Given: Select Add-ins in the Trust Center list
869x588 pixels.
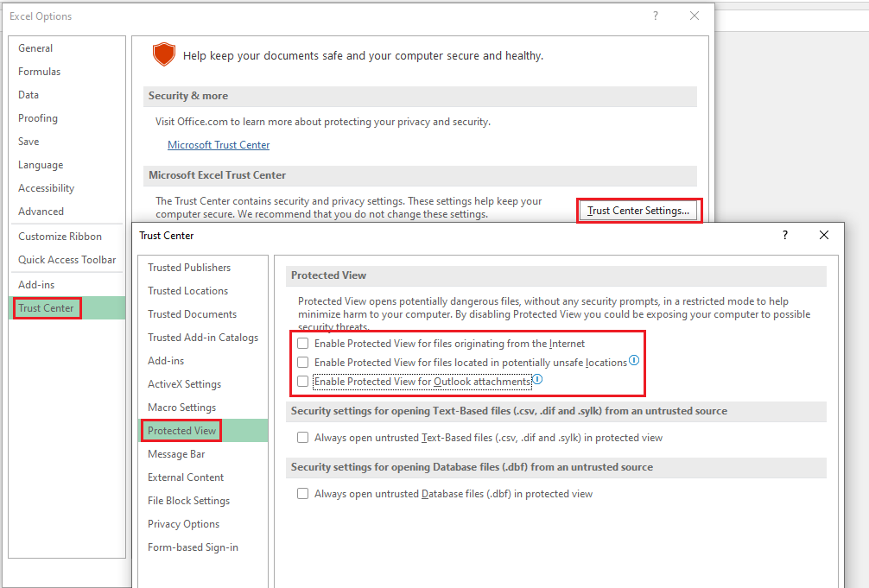Looking at the screenshot, I should 203,361.
